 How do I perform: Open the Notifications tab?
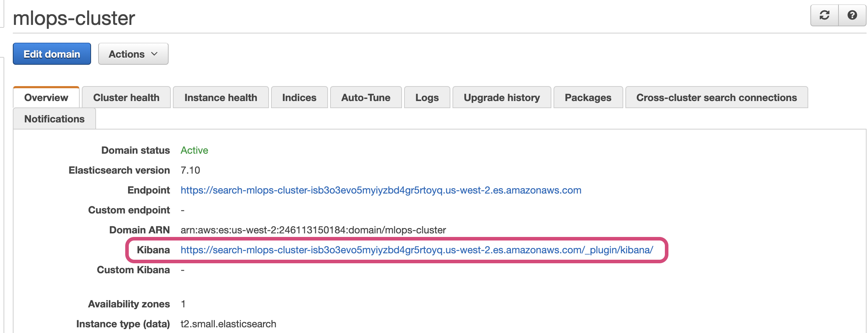(x=54, y=119)
